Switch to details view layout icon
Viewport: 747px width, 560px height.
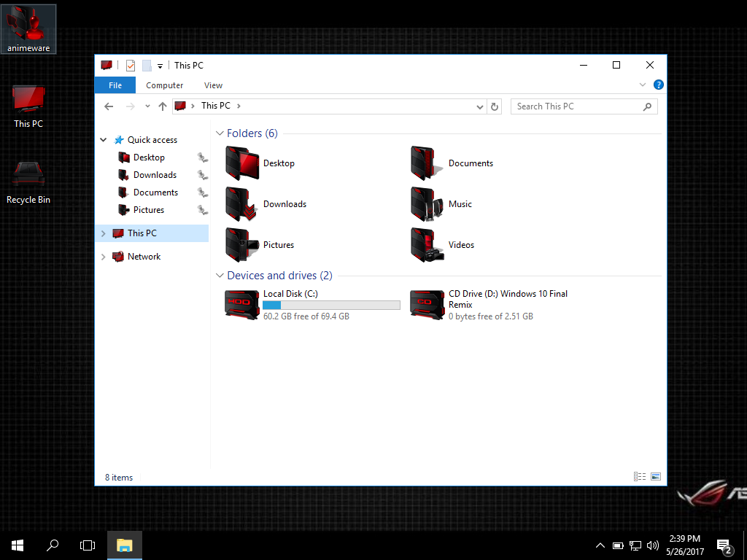point(639,477)
